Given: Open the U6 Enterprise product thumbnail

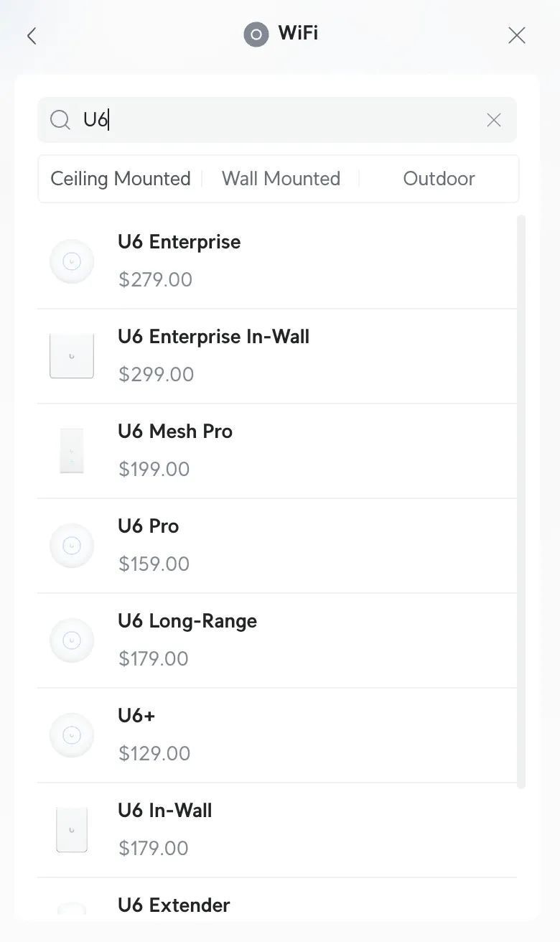Looking at the screenshot, I should click(x=72, y=261).
